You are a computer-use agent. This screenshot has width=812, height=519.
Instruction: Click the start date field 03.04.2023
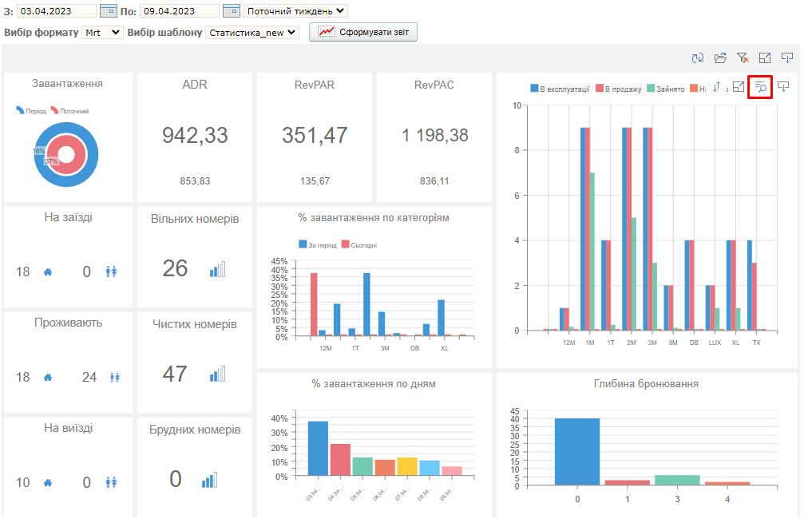click(x=56, y=11)
